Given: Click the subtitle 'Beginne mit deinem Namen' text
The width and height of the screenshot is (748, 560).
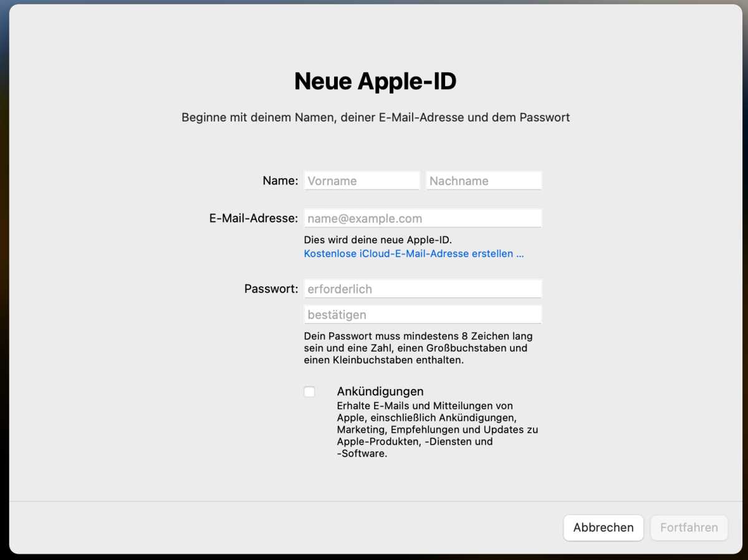Looking at the screenshot, I should click(x=376, y=117).
